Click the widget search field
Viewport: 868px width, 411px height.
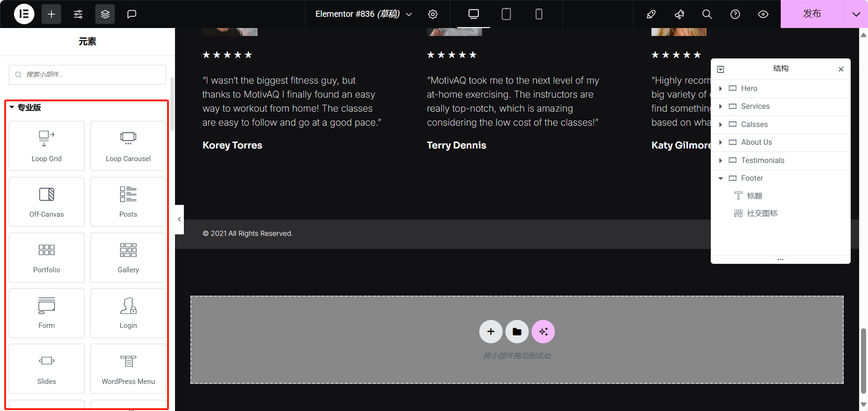click(x=87, y=75)
